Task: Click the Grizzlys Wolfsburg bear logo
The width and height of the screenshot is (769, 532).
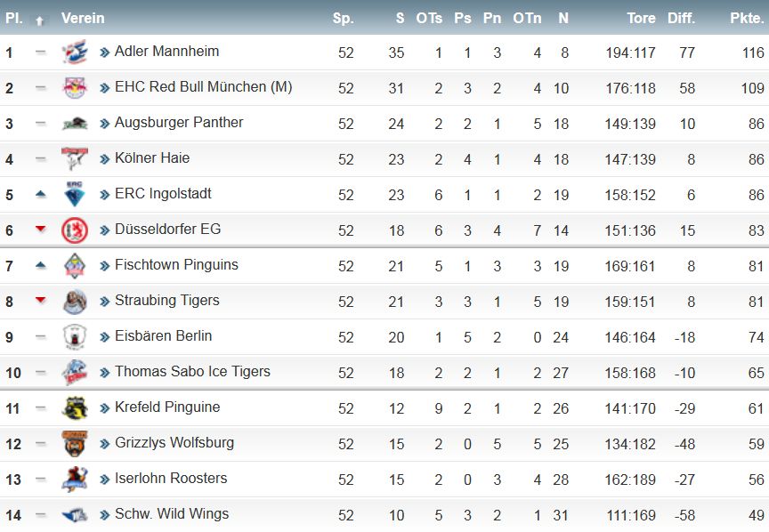Action: (x=75, y=444)
